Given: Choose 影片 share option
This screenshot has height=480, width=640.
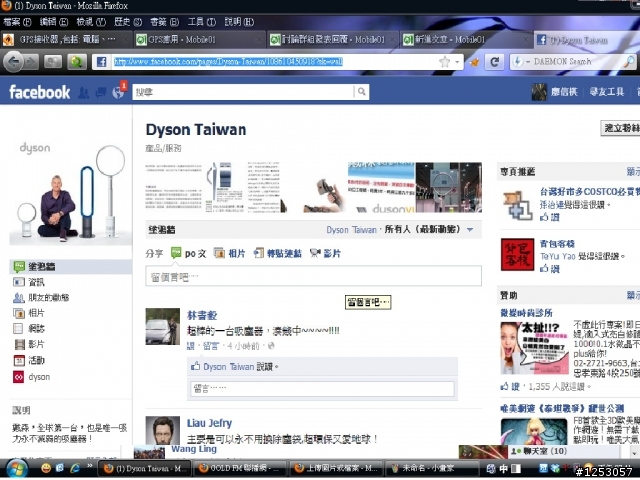Looking at the screenshot, I should [x=325, y=253].
